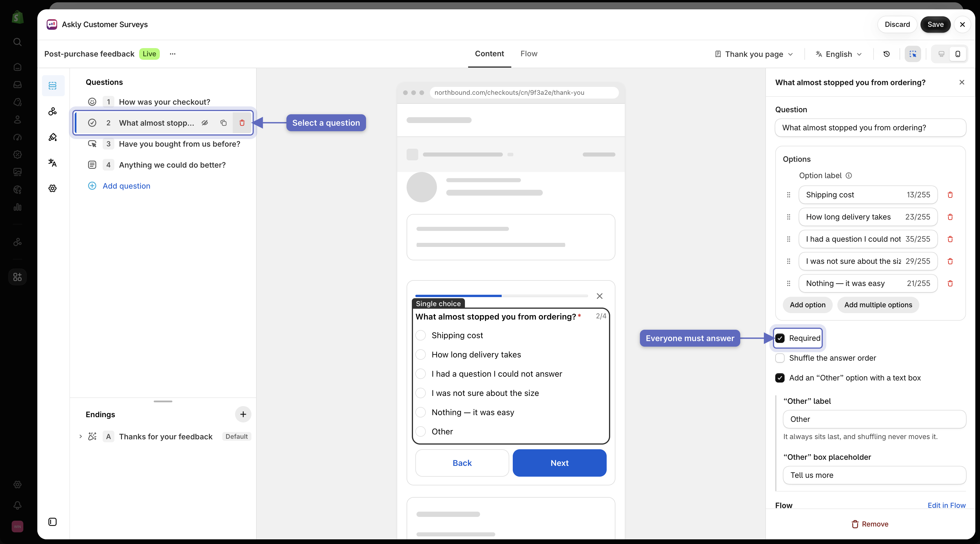Viewport: 980px width, 544px height.
Task: Switch to mobile preview icon
Action: click(958, 54)
